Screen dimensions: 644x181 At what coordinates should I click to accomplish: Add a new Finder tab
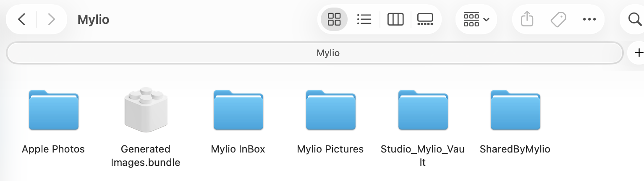[x=639, y=53]
